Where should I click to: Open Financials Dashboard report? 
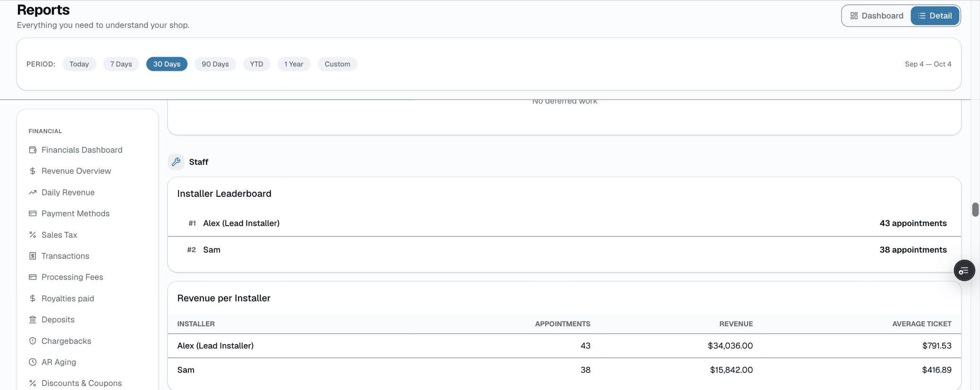[82, 150]
